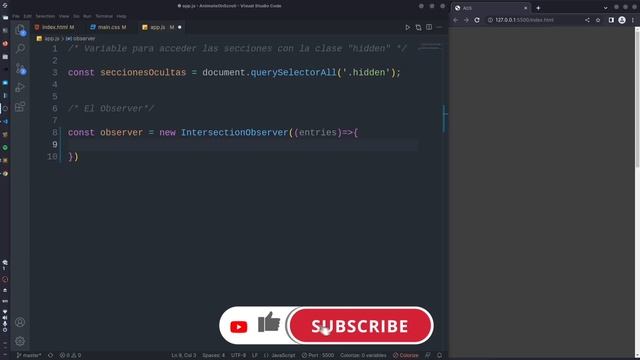
Task: Open the Explorer view in activity bar
Action: 20,30
